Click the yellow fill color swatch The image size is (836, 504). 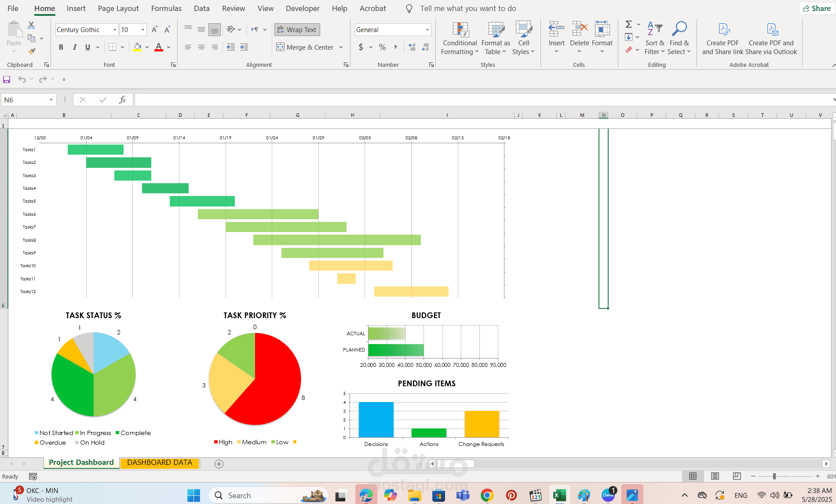[x=138, y=47]
